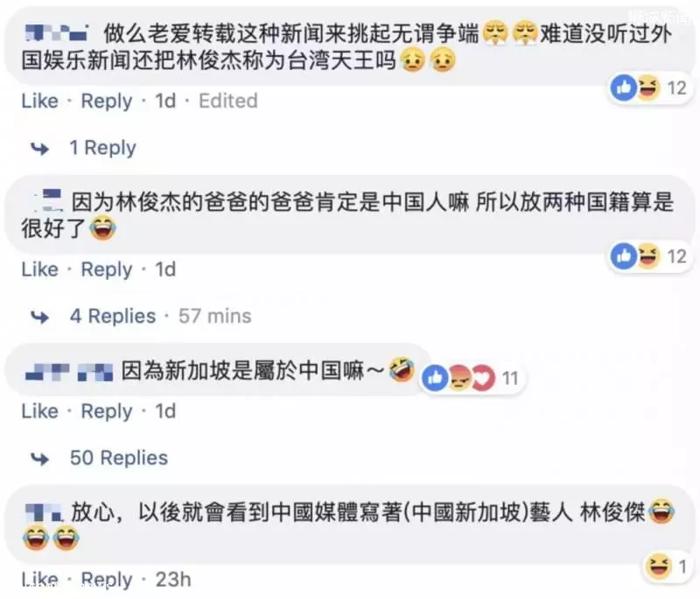Image resolution: width=700 pixels, height=599 pixels.
Task: Reply to the 因為新加坡是屬於中国 comment
Action: [107, 412]
